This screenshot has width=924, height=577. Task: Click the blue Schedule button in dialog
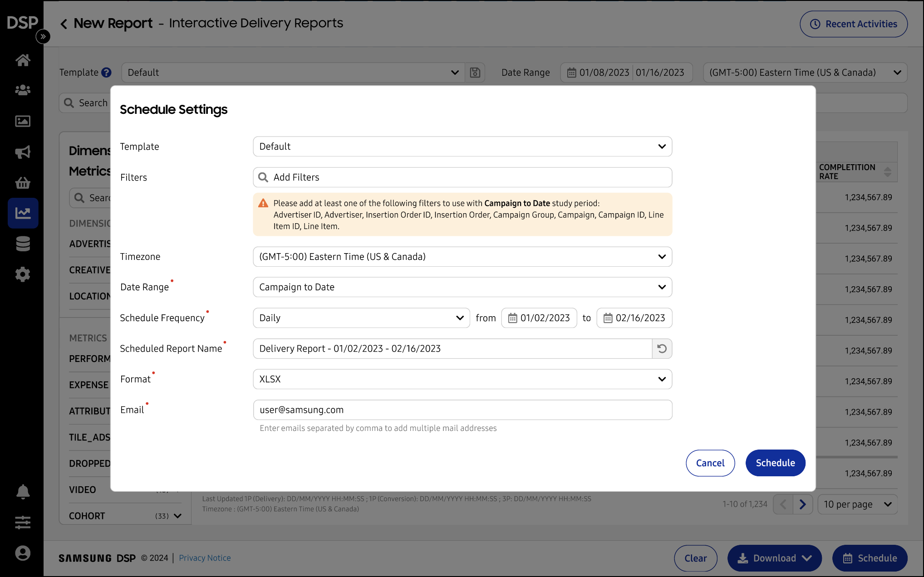776,463
